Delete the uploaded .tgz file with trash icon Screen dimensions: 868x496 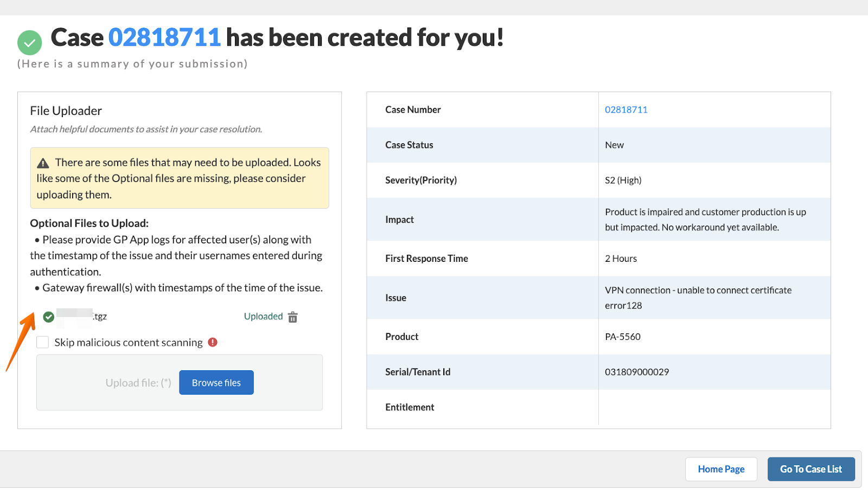coord(293,317)
